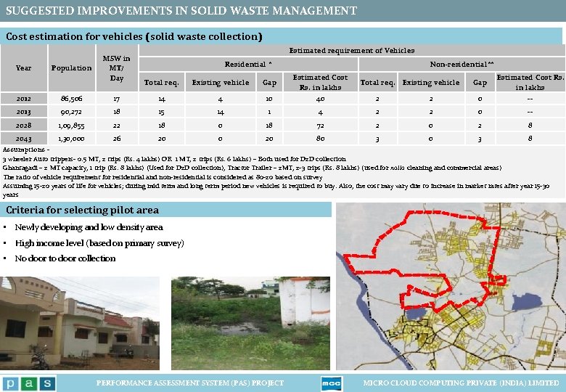
Task: Click the 'MSW in MT/Day' column header
Action: tap(117, 68)
